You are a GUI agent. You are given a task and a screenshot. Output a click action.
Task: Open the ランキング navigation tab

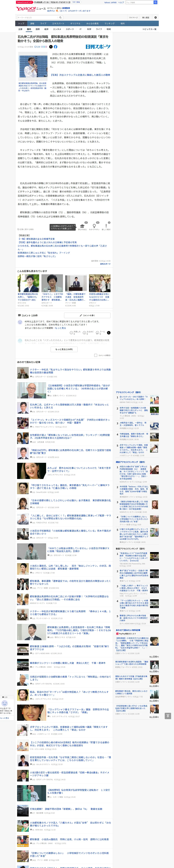[109, 24]
